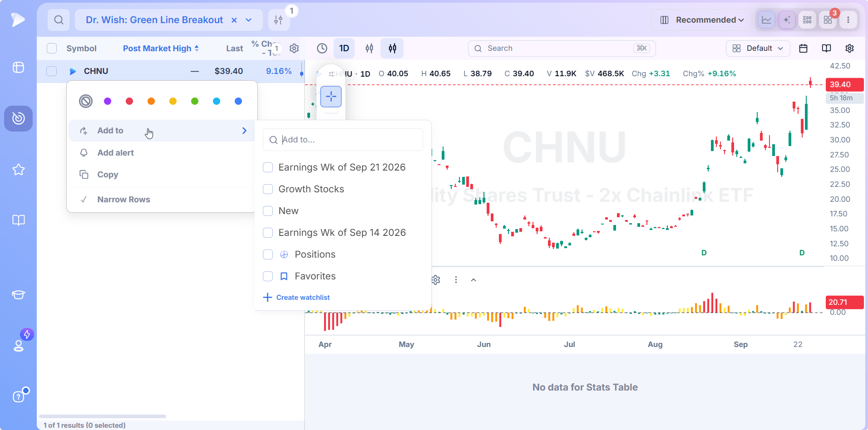The width and height of the screenshot is (868, 430).
Task: Collapse the indicator pane with the up chevron
Action: [x=473, y=280]
